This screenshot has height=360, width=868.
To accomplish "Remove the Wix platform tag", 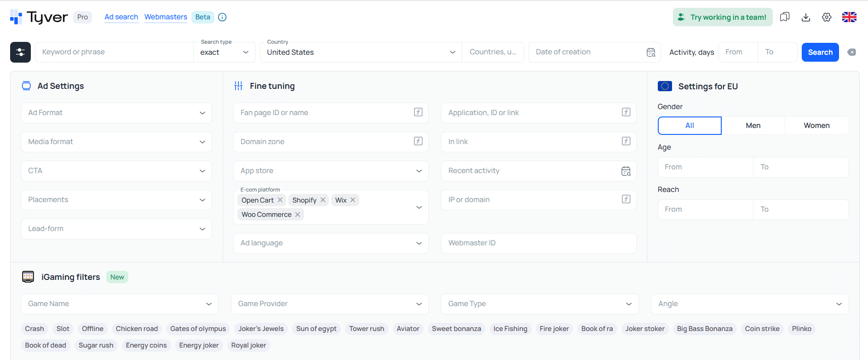I will point(353,200).
